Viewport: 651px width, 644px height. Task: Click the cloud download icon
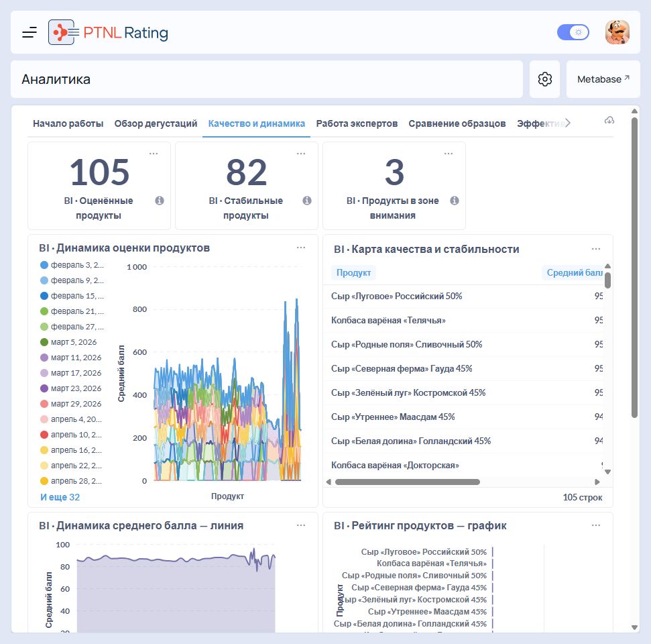click(x=609, y=121)
